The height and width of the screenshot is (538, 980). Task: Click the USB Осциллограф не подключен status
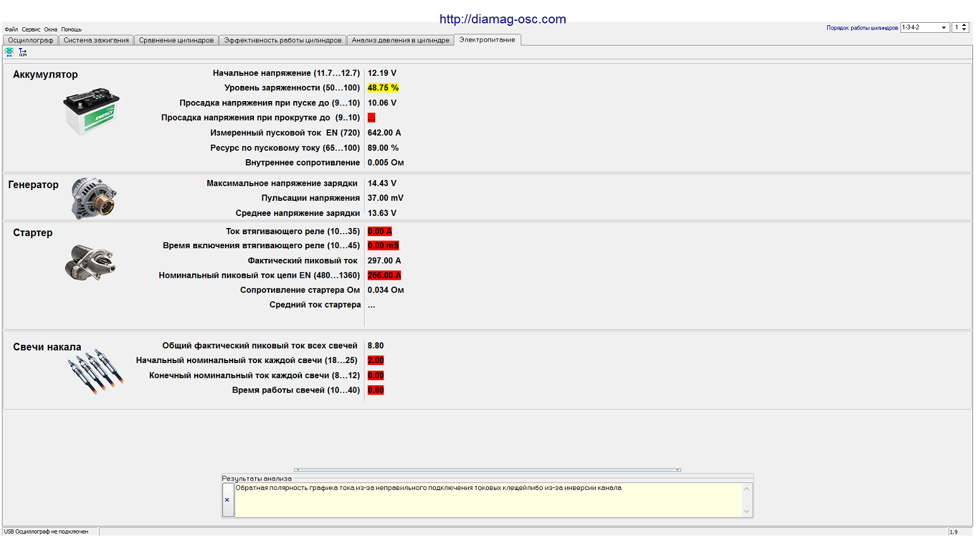(46, 532)
